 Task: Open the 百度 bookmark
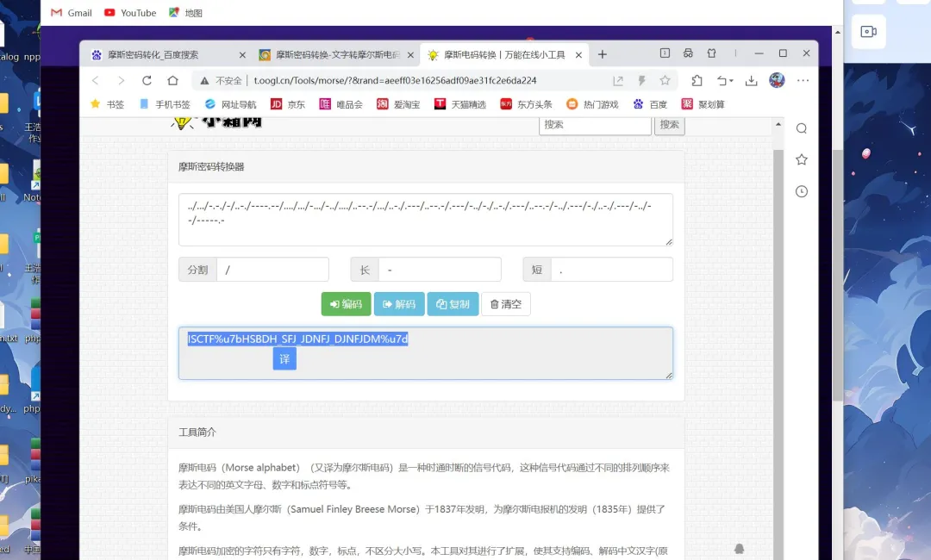(x=650, y=104)
